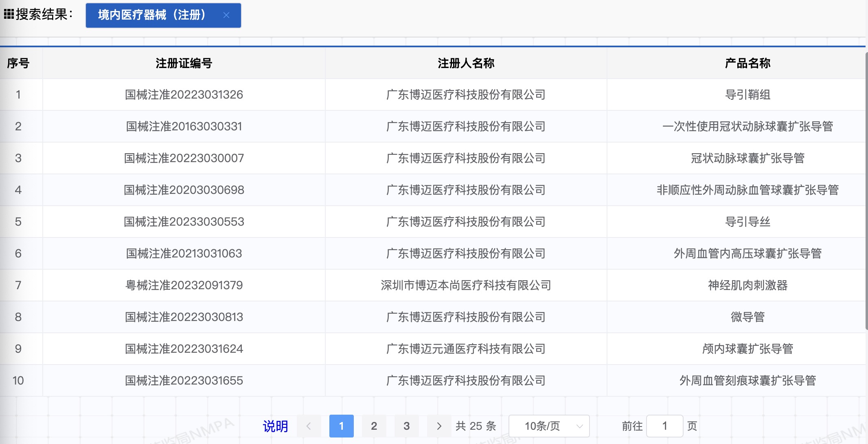Select row with 颅内球囊扩张导管
Viewport: 868px width, 444px height.
tap(747, 349)
